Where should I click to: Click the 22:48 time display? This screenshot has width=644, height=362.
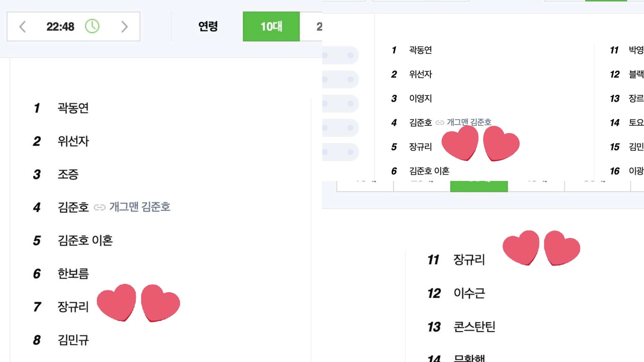point(60,27)
